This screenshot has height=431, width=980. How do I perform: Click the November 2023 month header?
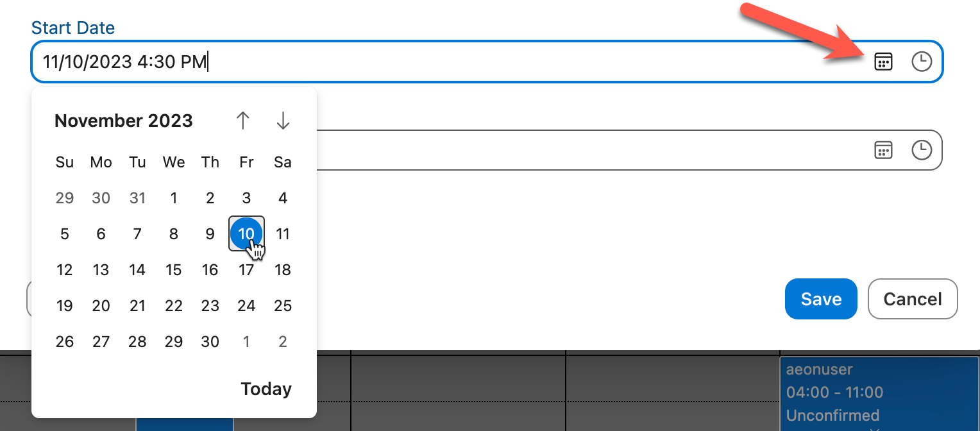pos(123,121)
